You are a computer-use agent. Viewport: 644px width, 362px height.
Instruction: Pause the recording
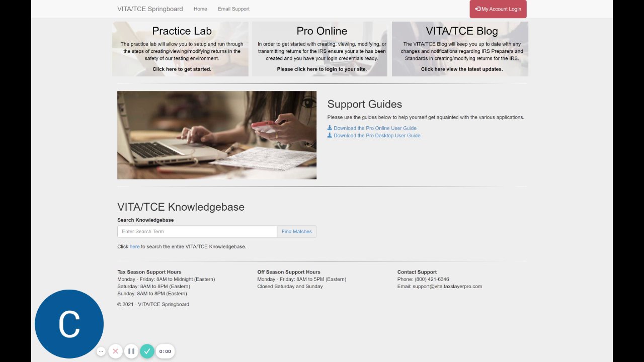pos(131,351)
